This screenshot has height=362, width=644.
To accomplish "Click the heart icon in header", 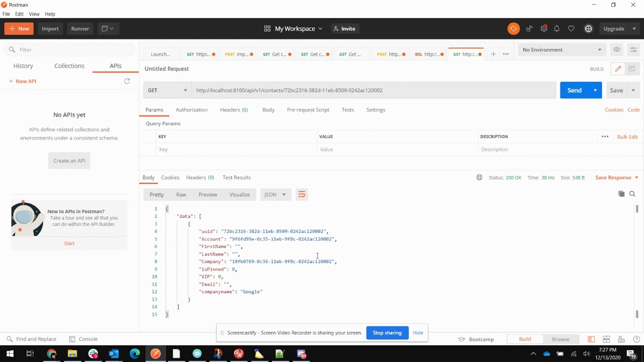I will coord(571,29).
